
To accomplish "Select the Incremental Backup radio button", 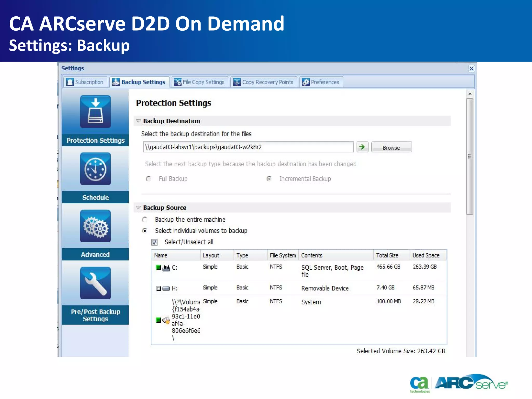I will [269, 179].
